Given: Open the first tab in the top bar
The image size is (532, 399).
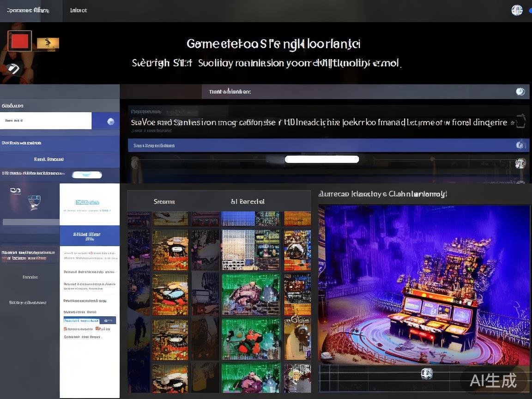Looking at the screenshot, I should coord(28,10).
